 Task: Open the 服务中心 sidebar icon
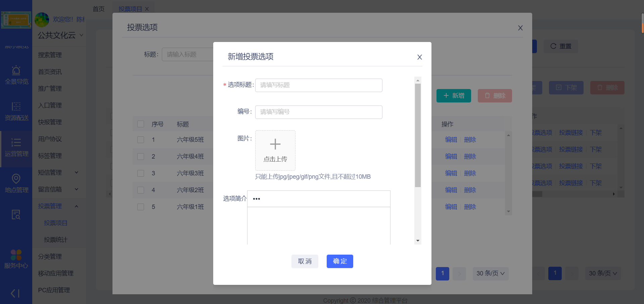click(16, 259)
